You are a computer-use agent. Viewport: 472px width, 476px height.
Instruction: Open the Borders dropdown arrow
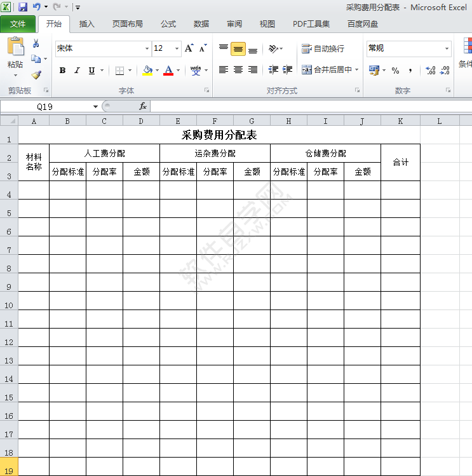pyautogui.click(x=130, y=71)
